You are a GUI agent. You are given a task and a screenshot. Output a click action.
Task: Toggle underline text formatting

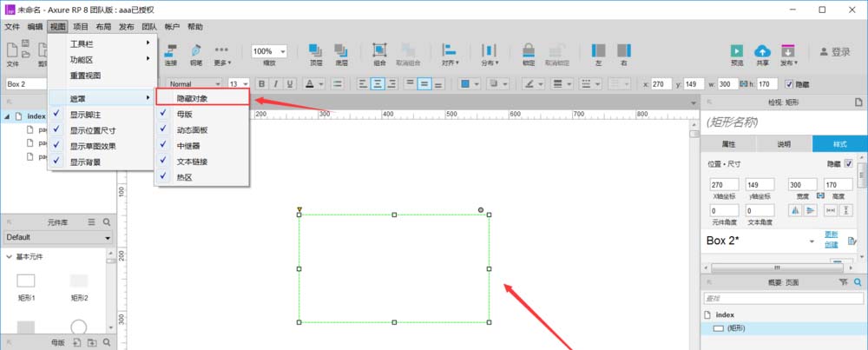pos(289,83)
